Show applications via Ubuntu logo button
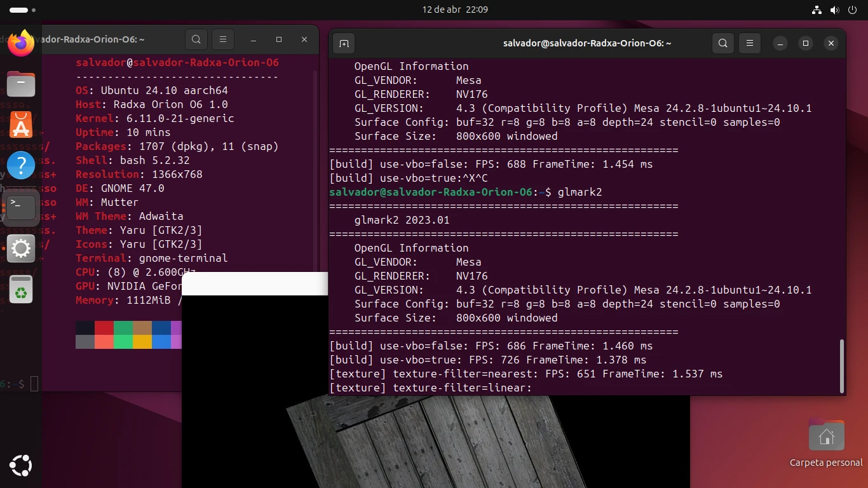The height and width of the screenshot is (488, 868). click(x=21, y=466)
